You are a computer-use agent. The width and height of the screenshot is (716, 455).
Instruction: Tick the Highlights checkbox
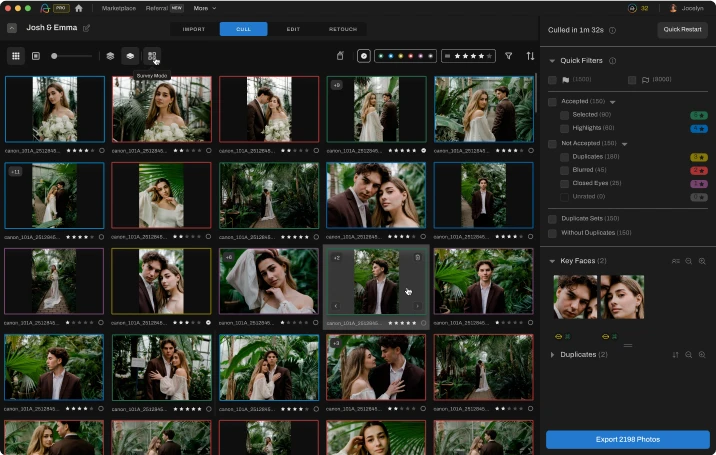565,128
